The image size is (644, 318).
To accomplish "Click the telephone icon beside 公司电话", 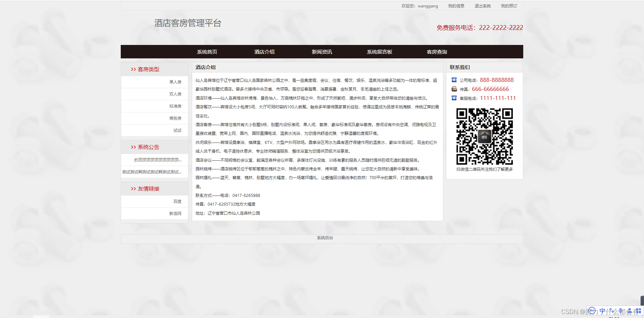I will coord(454,80).
